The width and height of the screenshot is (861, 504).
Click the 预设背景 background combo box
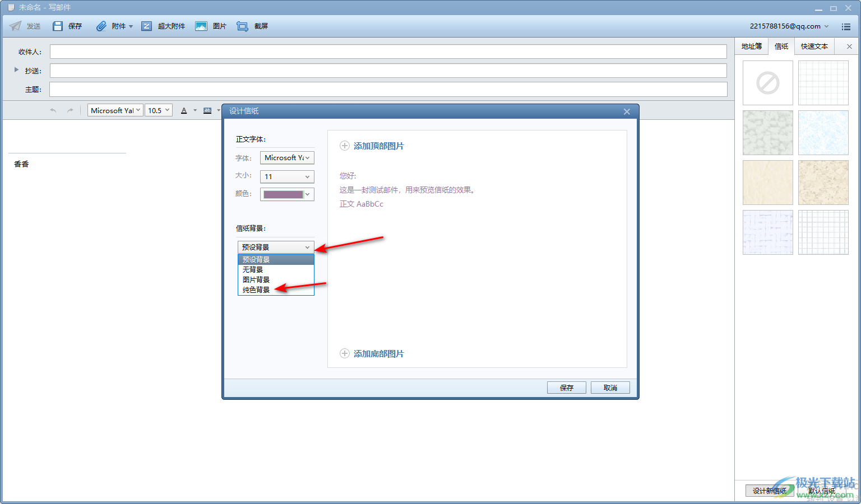pyautogui.click(x=276, y=247)
